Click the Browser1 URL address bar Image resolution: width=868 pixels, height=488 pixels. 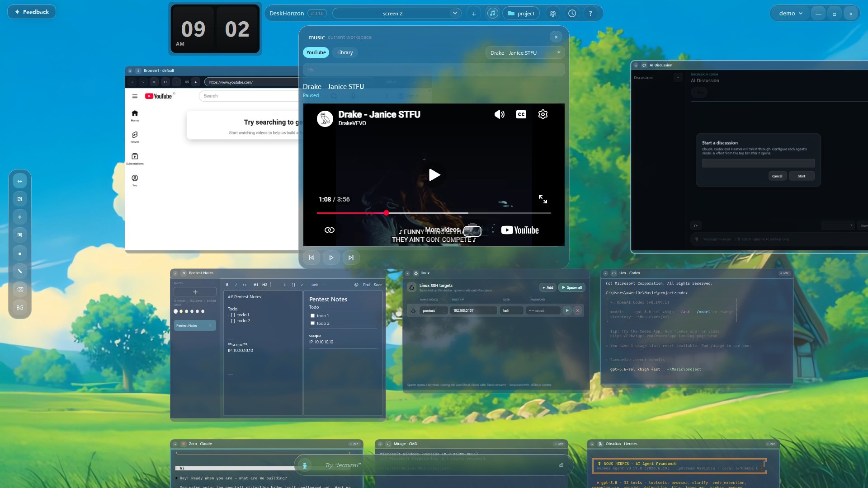point(251,82)
